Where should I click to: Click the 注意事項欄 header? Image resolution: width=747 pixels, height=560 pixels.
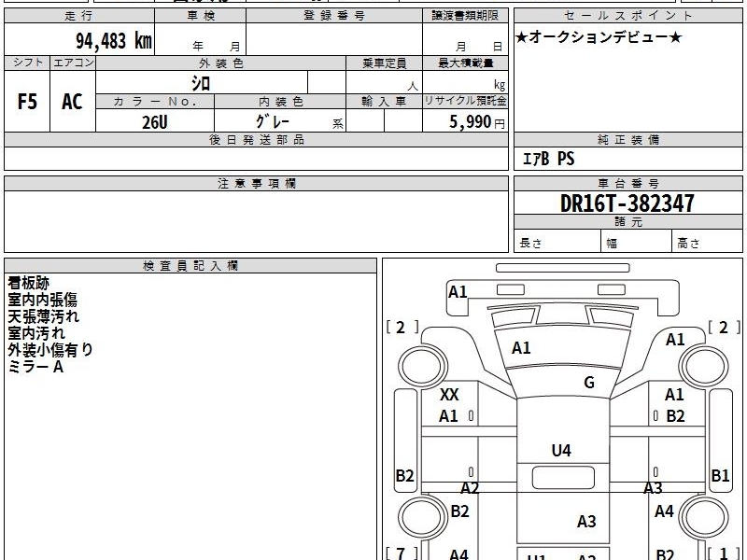256,184
